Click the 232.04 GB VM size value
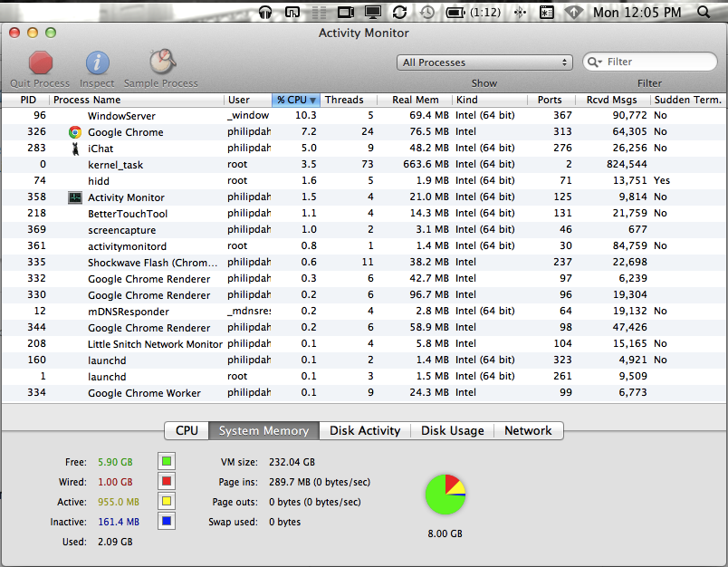The image size is (728, 567). [x=292, y=462]
